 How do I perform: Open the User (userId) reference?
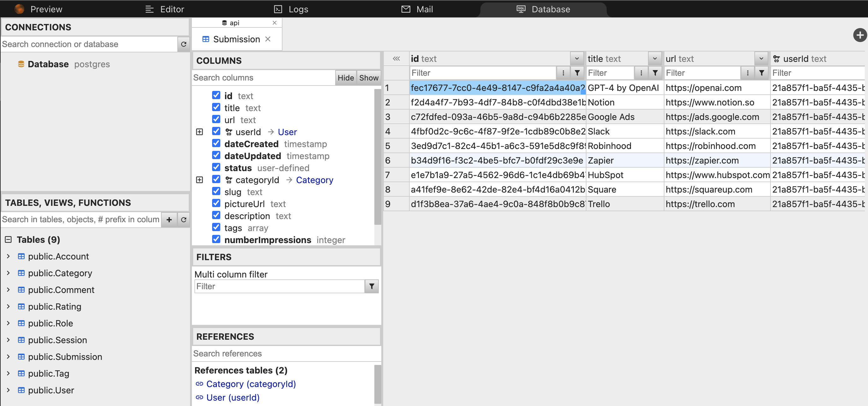[233, 397]
